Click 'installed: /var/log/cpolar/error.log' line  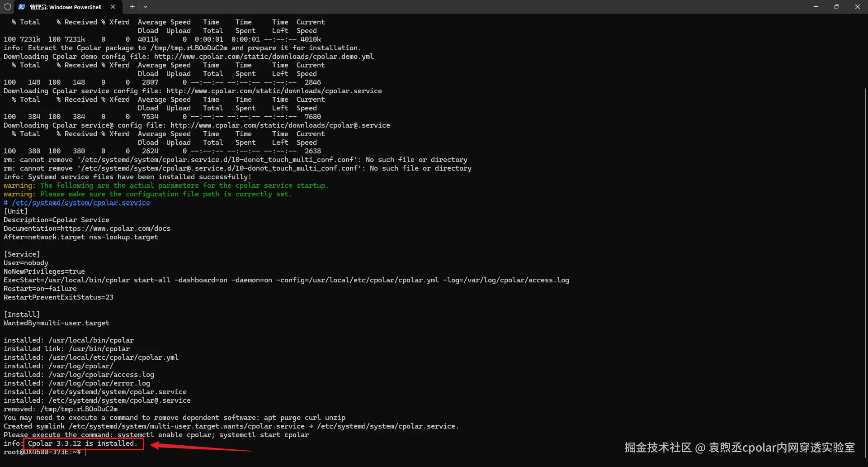(77, 383)
